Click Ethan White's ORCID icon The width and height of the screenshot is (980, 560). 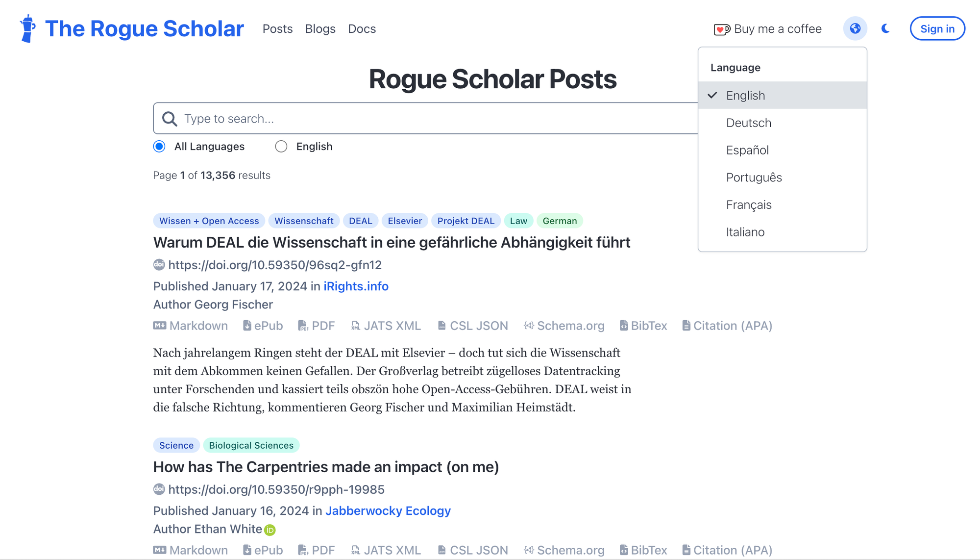click(270, 530)
